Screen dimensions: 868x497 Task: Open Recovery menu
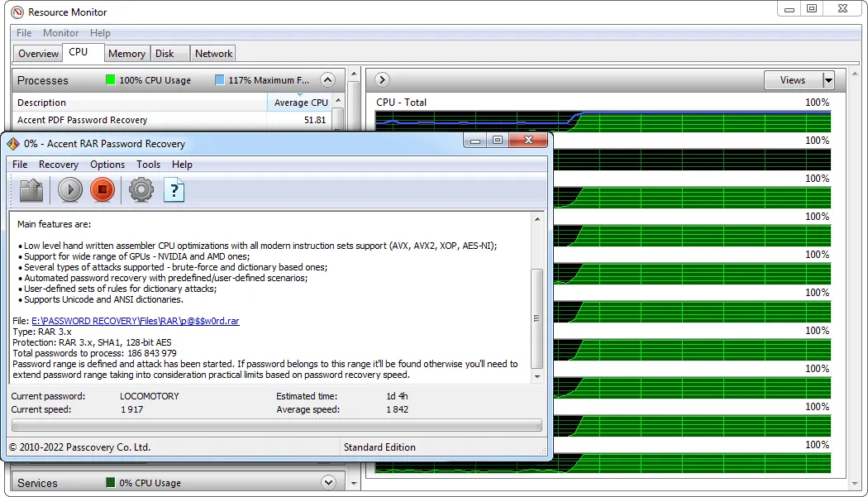click(x=59, y=165)
